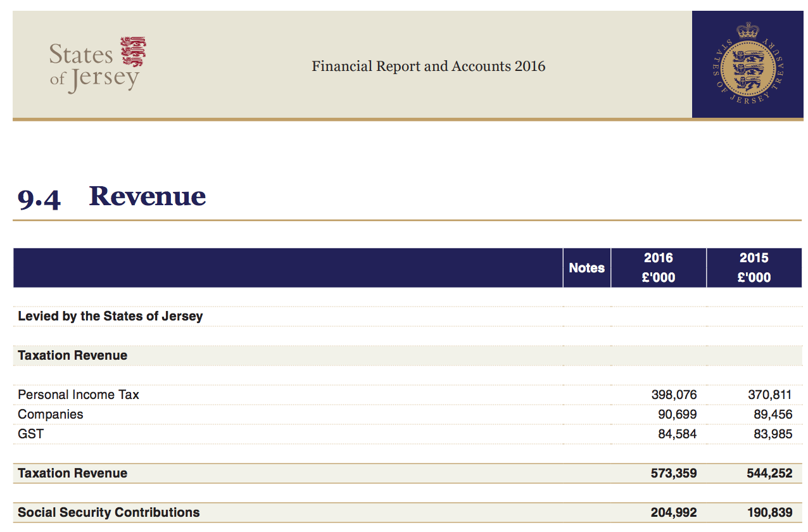Select the Companies row label
808x532 pixels.
pyautogui.click(x=51, y=414)
